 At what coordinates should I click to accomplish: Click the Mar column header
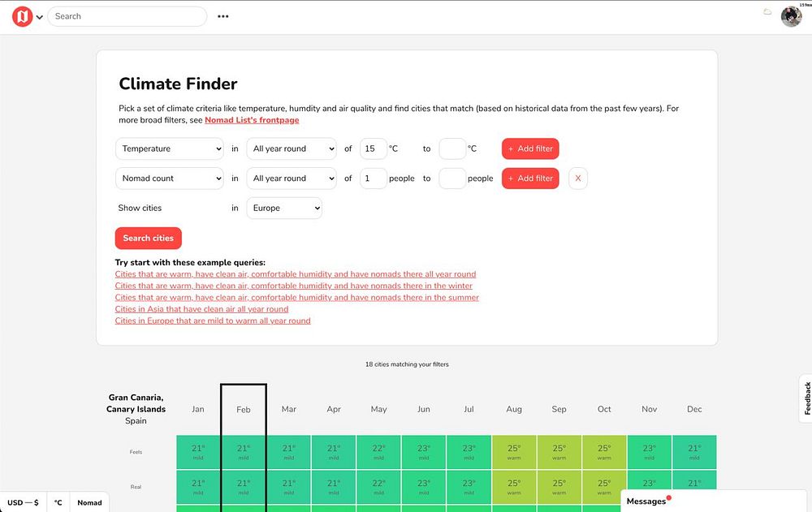[x=289, y=409]
